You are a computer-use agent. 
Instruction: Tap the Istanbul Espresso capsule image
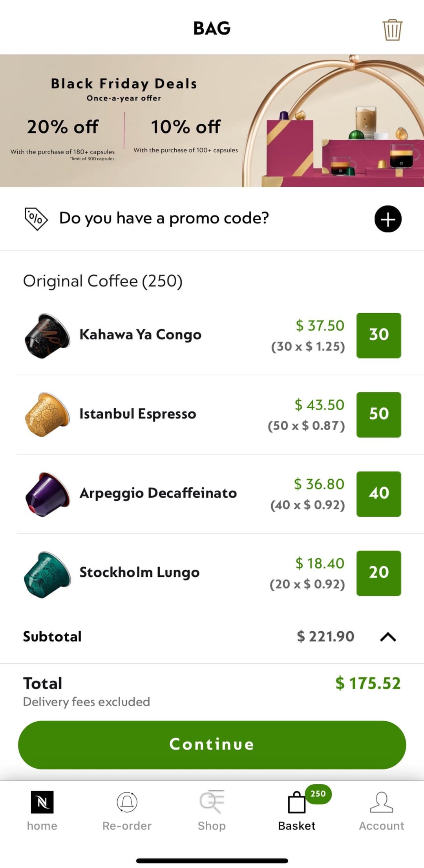(x=47, y=415)
